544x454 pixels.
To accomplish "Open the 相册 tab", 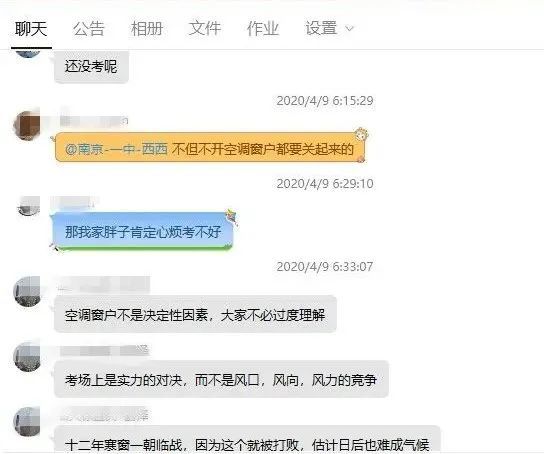I will (x=147, y=28).
